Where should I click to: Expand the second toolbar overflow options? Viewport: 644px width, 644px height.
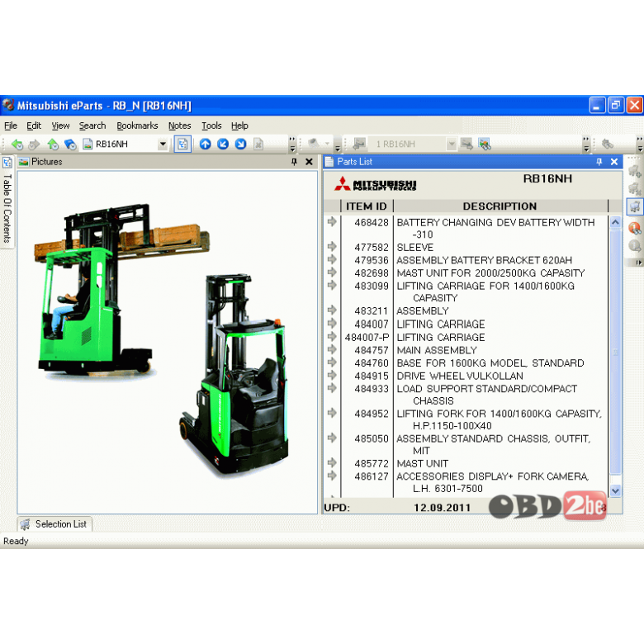(337, 148)
